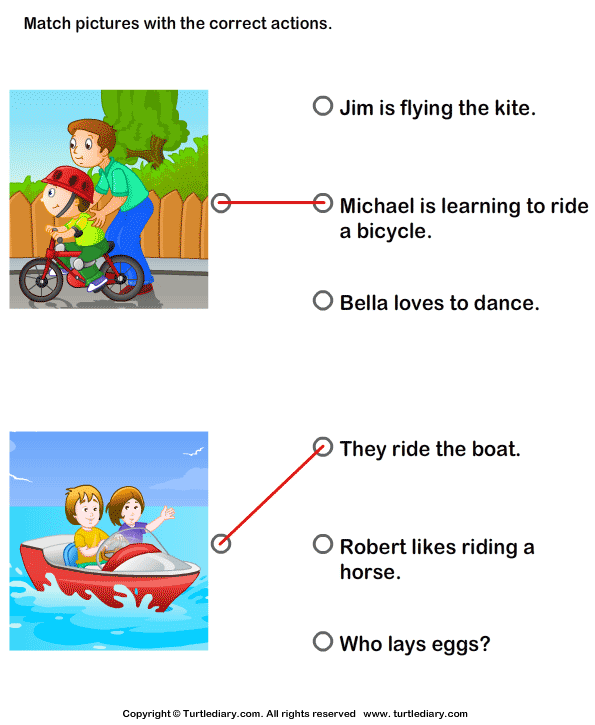Click the bicycle riding picture

[x=109, y=199]
